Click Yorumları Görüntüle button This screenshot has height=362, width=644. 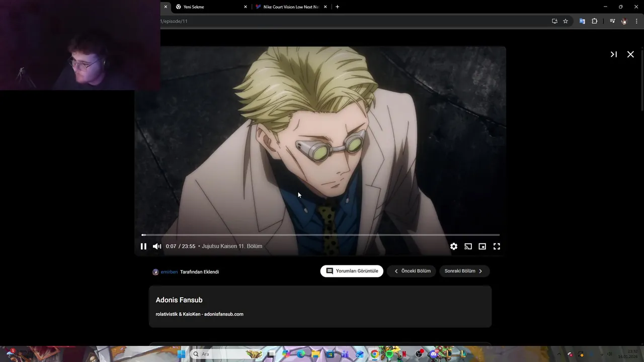click(352, 271)
